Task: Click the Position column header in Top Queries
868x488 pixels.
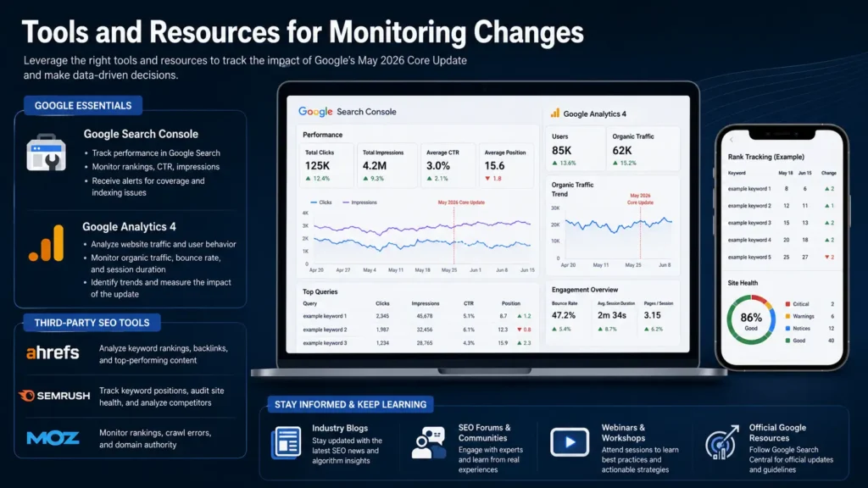Action: click(510, 303)
